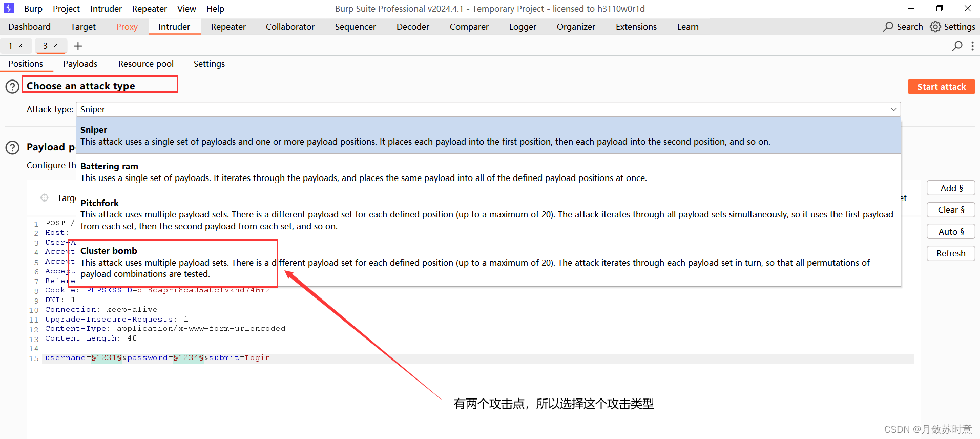
Task: Click the username payload marker §1231§
Action: (107, 358)
